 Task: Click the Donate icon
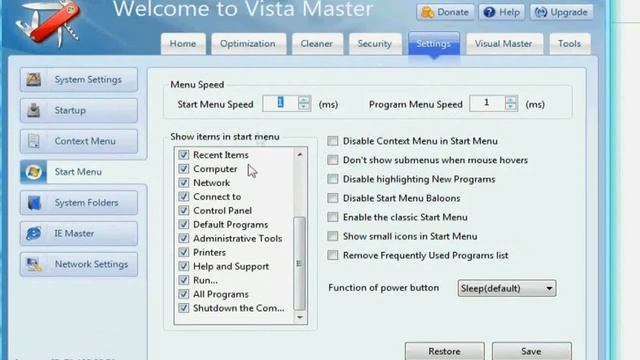click(x=427, y=12)
